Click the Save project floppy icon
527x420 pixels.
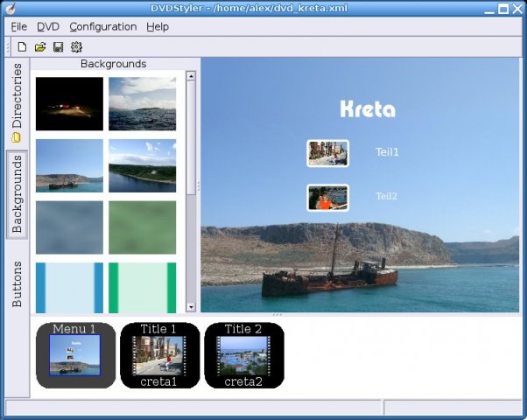58,46
